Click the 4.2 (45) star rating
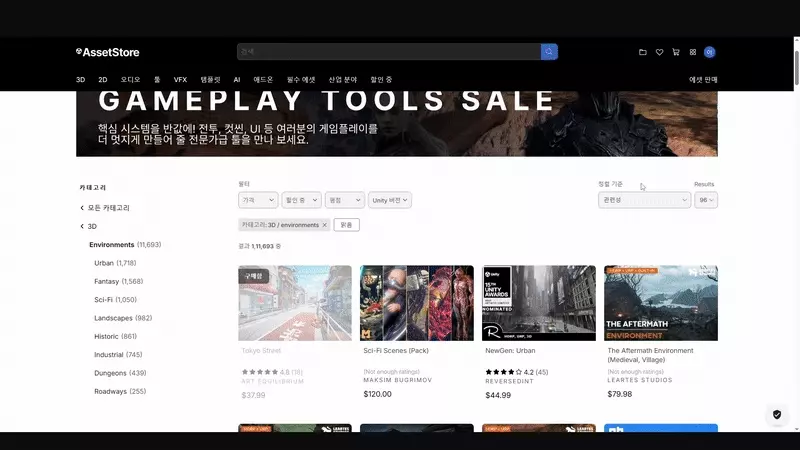 (x=517, y=372)
